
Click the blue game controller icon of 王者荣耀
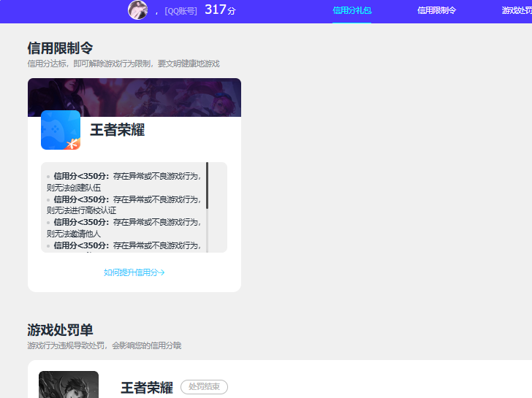click(61, 130)
